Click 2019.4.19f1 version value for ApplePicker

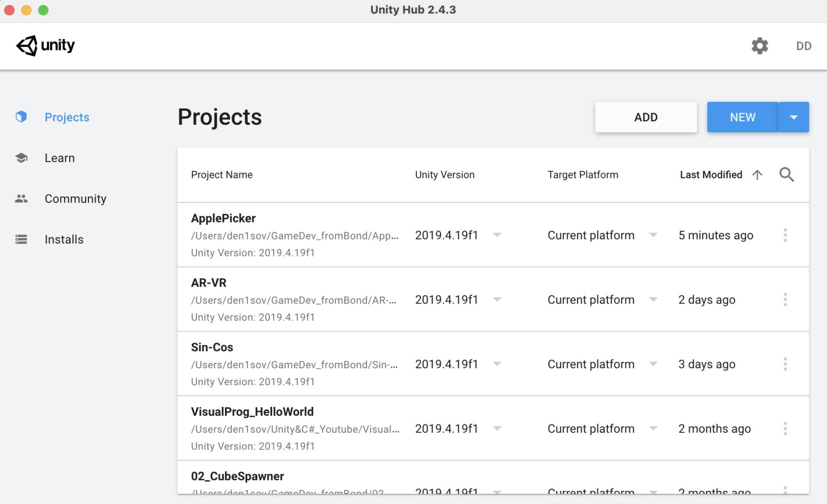pyautogui.click(x=447, y=235)
